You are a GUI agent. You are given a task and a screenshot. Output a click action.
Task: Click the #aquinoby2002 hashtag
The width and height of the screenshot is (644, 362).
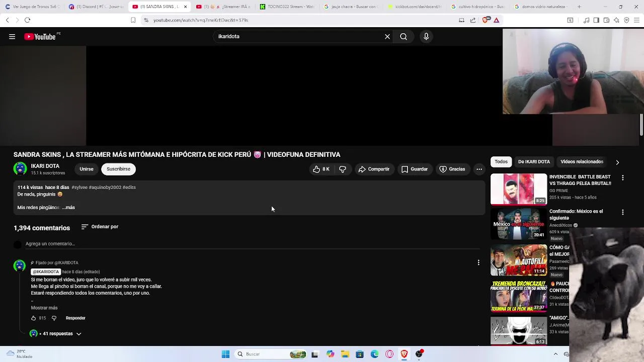105,188
